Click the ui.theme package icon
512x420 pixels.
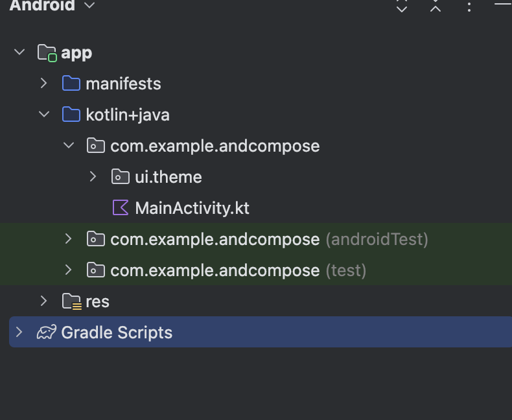(x=121, y=177)
